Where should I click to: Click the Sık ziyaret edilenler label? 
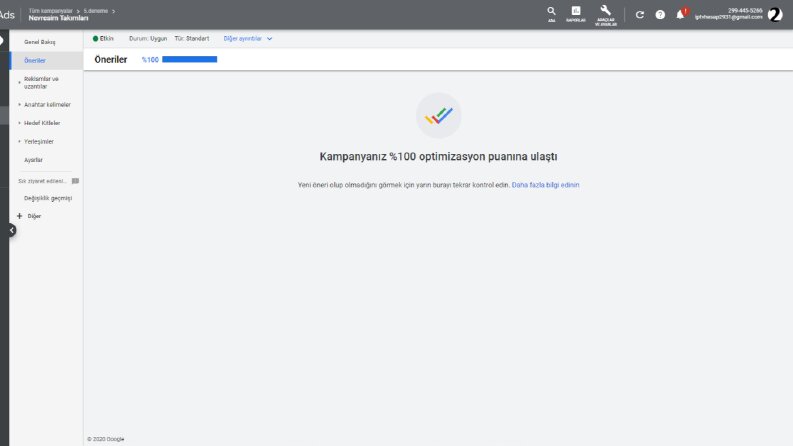[42, 181]
